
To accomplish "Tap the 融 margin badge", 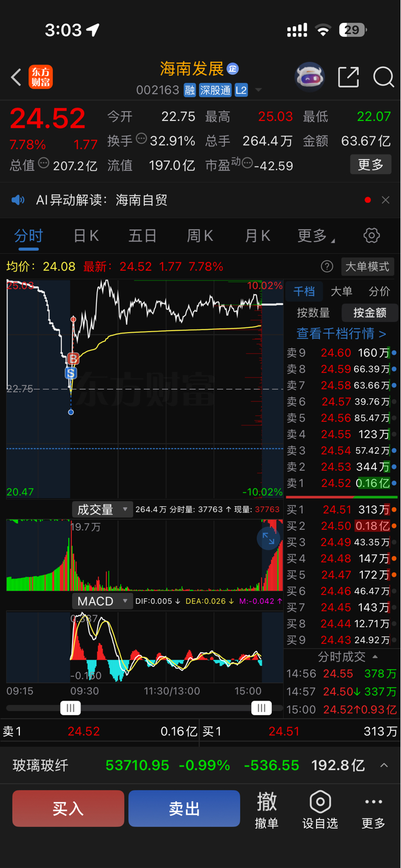I will [190, 90].
